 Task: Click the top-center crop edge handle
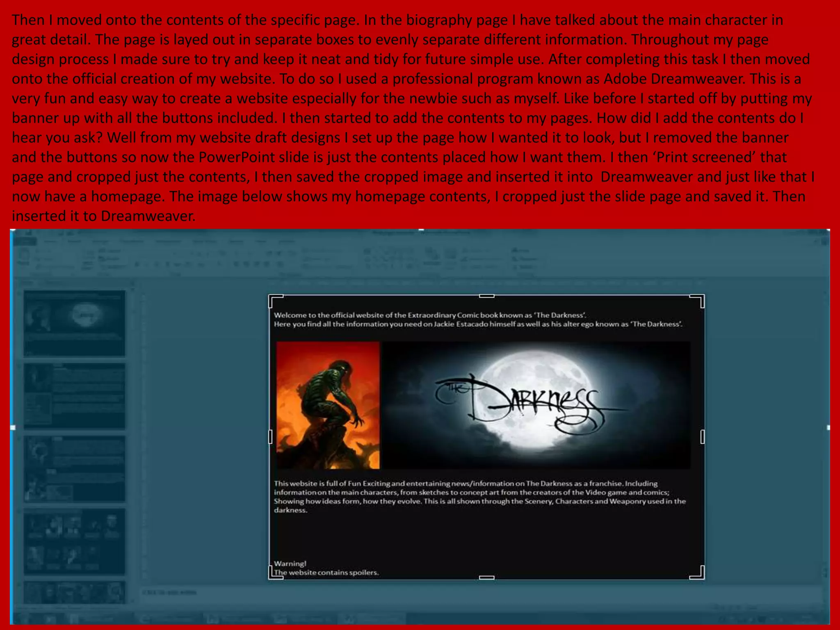(x=486, y=296)
